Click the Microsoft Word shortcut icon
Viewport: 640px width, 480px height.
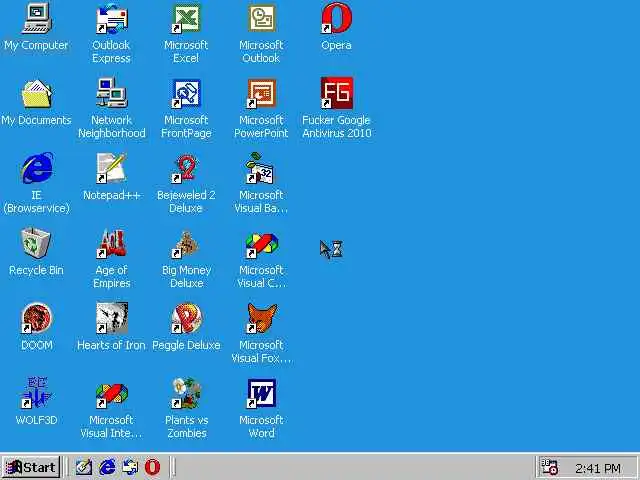261,393
